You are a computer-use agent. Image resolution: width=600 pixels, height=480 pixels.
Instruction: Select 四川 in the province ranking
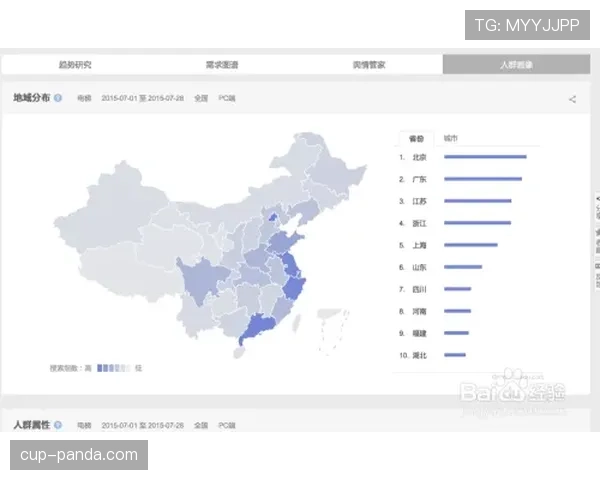(x=419, y=289)
